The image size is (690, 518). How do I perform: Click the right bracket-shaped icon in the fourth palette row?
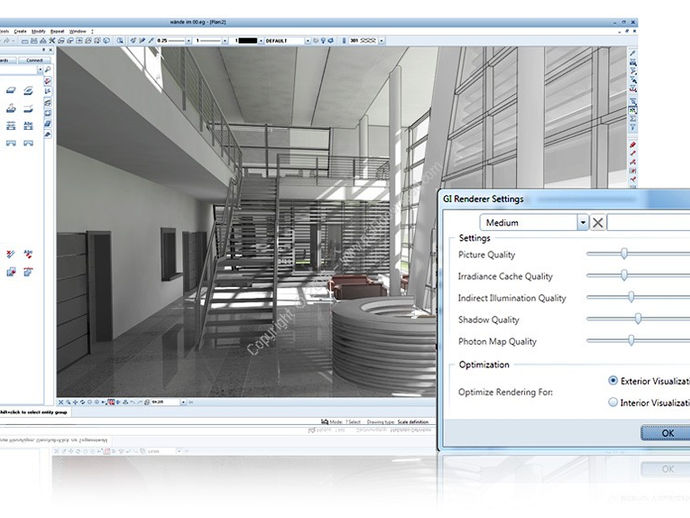pos(28,143)
